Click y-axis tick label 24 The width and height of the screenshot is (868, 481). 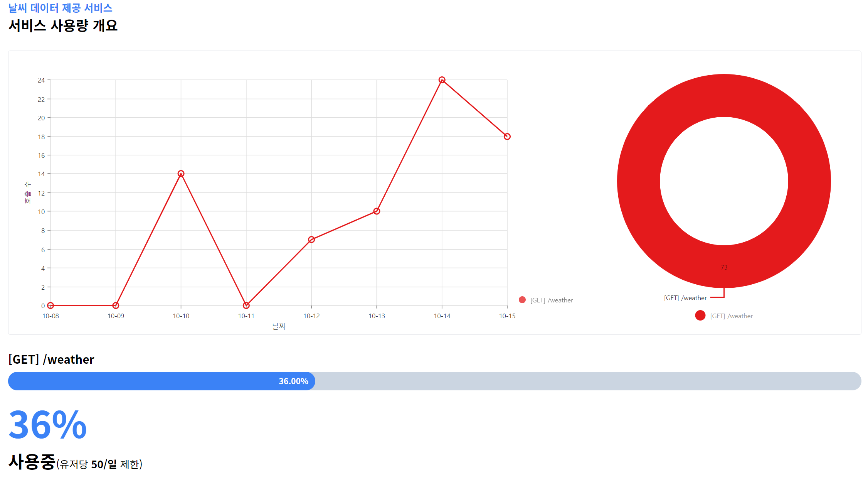tap(41, 80)
